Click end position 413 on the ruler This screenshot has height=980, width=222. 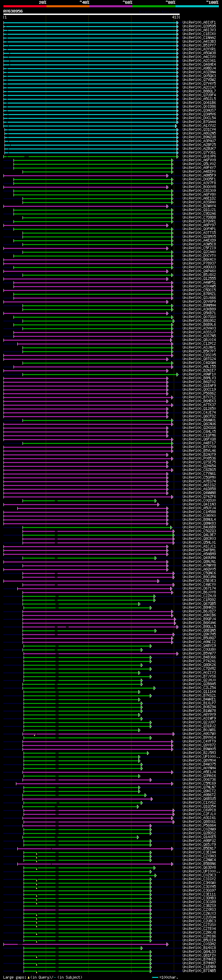pyautogui.click(x=175, y=17)
